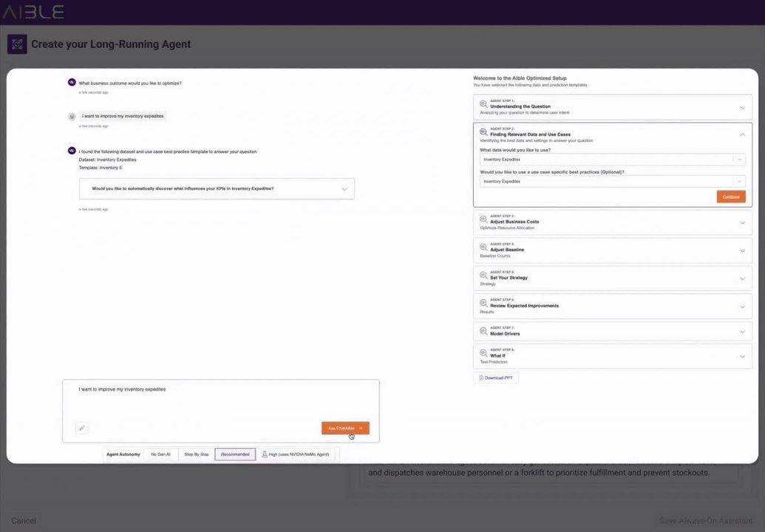765x532 pixels.
Task: Click the Long-Running Agent purple icon
Action: (17, 44)
